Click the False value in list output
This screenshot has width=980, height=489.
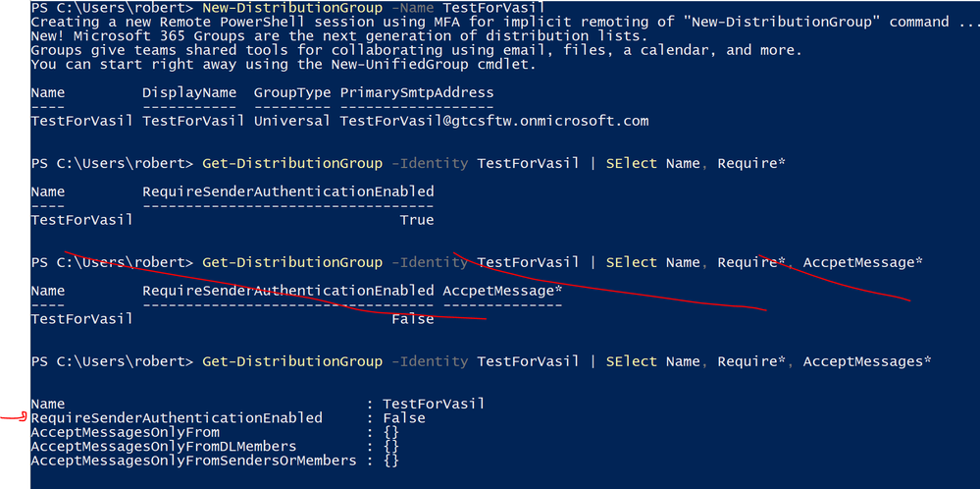click(403, 418)
